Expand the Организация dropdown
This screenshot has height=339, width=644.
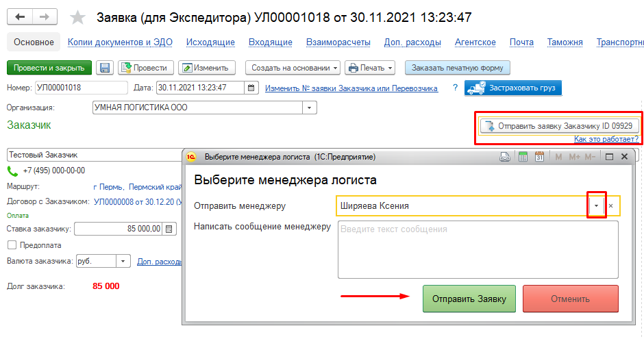click(x=309, y=108)
